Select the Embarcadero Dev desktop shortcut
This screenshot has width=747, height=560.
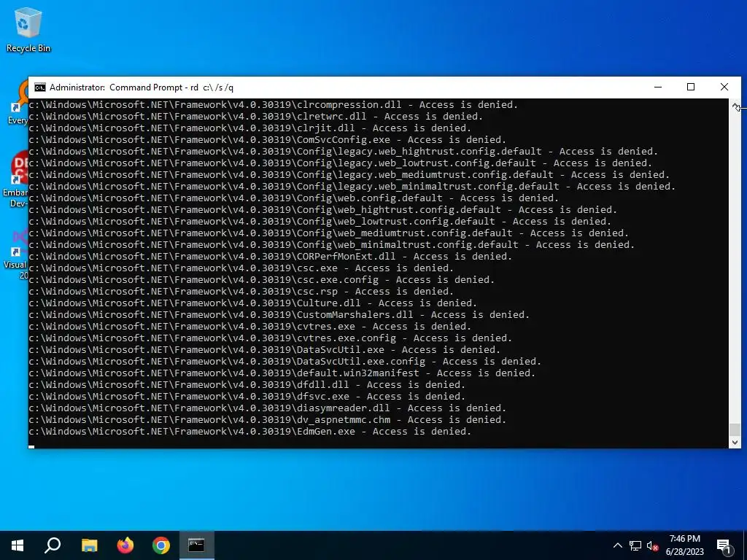click(x=15, y=180)
